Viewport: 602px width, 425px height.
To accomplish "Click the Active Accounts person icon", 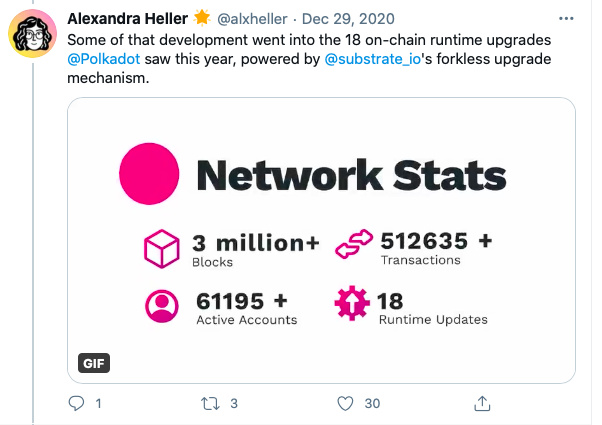I will coord(162,306).
